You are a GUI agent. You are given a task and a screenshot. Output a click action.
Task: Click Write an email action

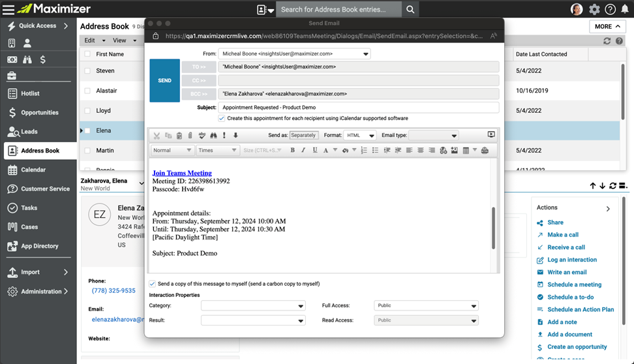pyautogui.click(x=567, y=272)
